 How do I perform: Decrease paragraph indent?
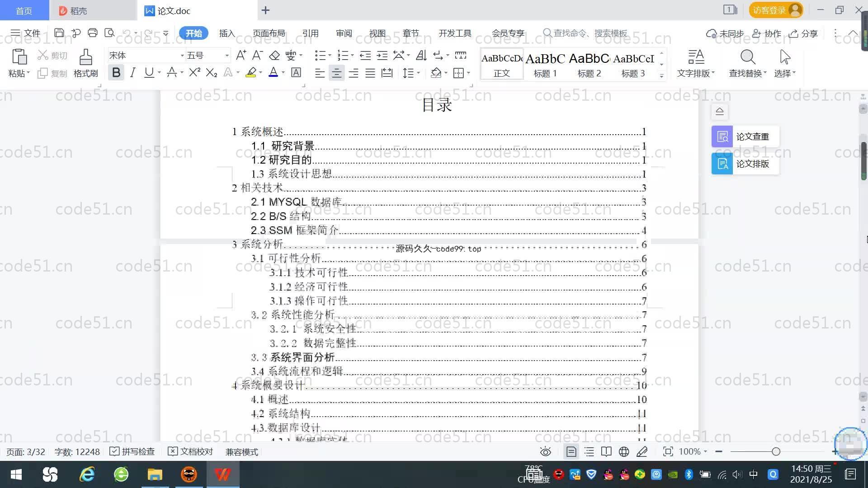pyautogui.click(x=365, y=55)
